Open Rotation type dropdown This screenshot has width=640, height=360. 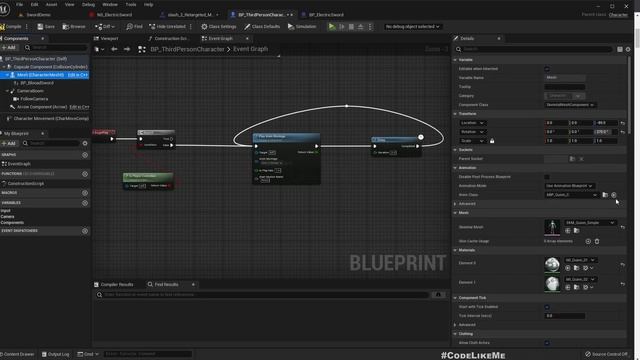472,132
